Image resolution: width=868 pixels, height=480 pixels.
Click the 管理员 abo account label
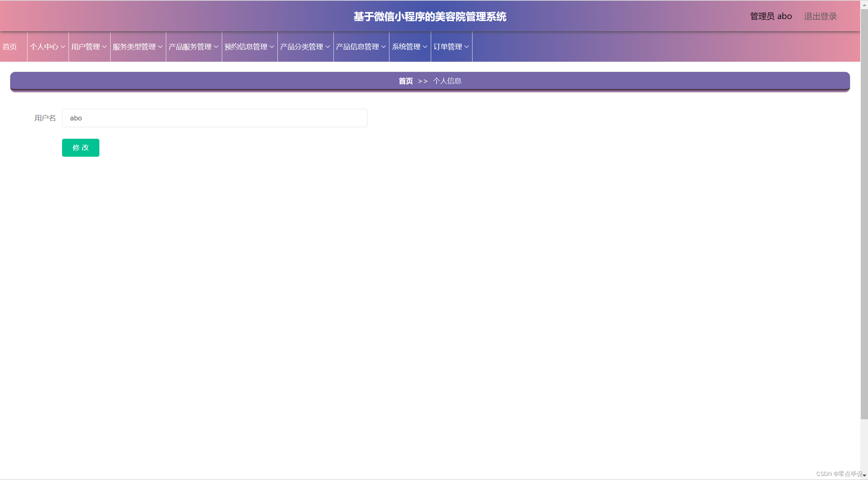click(x=771, y=16)
